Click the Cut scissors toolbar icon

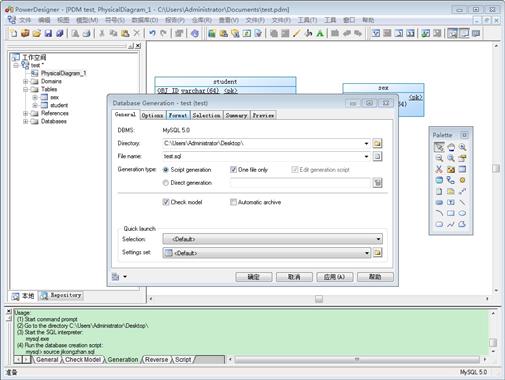coord(102,33)
